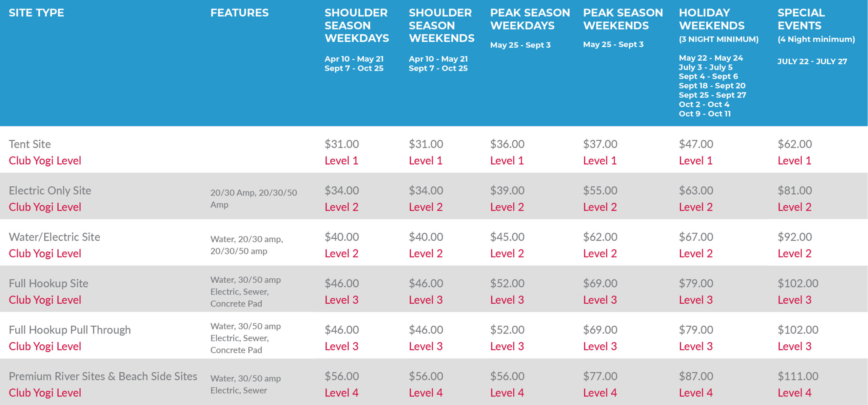
Task: Click the Full Hookup Pull Through site name
Action: 70,330
